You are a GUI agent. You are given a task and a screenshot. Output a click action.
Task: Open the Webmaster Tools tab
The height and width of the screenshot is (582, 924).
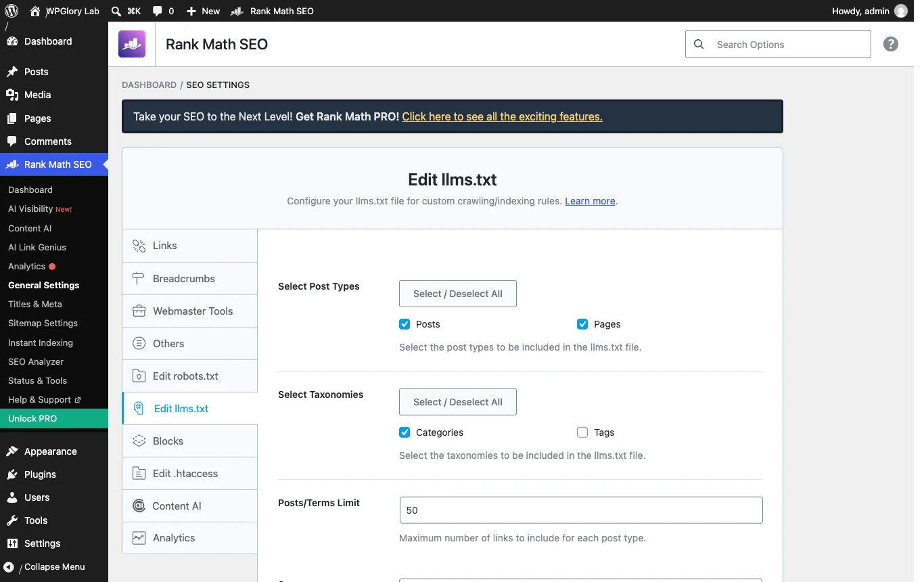point(189,311)
